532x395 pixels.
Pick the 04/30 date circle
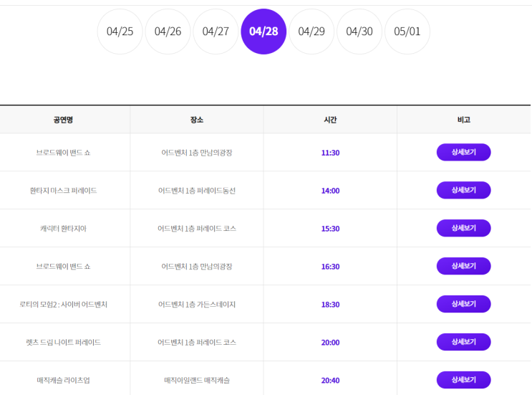tap(359, 32)
